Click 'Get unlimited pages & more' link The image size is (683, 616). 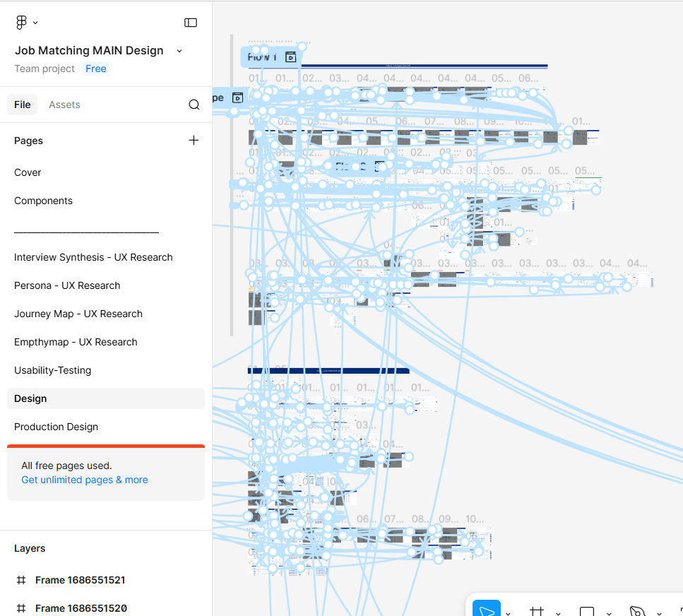coord(85,480)
